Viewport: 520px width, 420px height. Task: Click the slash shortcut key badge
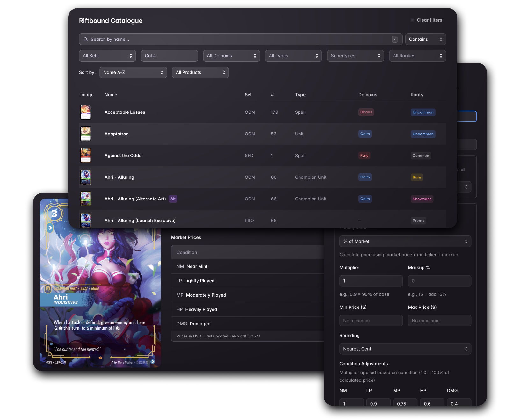pyautogui.click(x=395, y=39)
